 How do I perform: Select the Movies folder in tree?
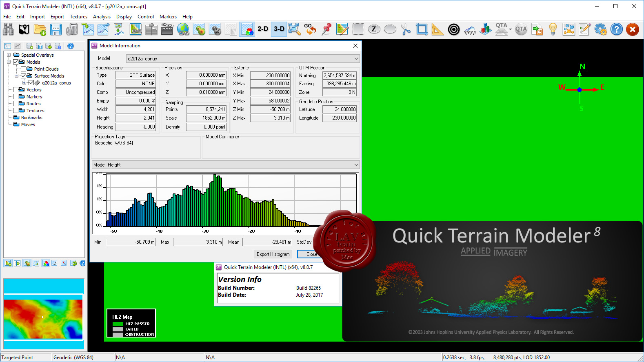[28, 124]
